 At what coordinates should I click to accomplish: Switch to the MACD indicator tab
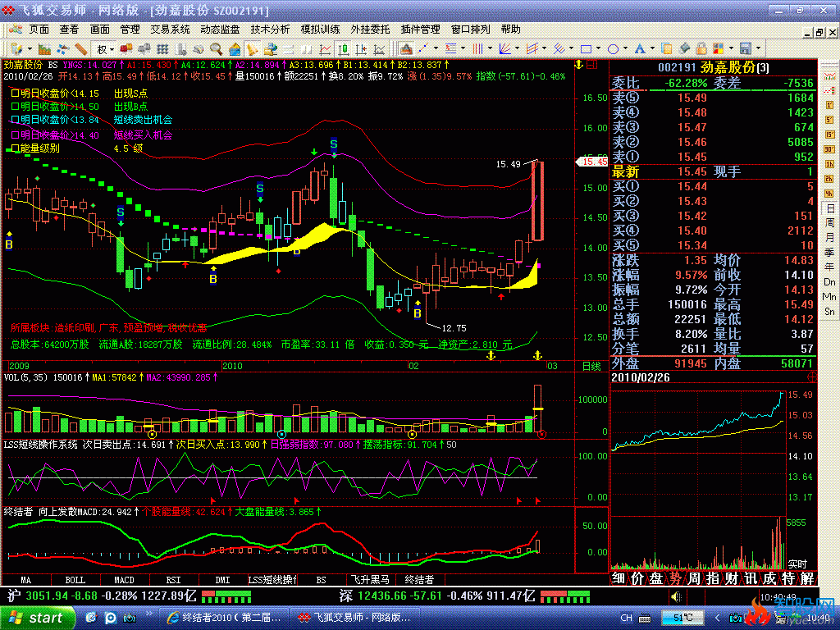click(125, 580)
